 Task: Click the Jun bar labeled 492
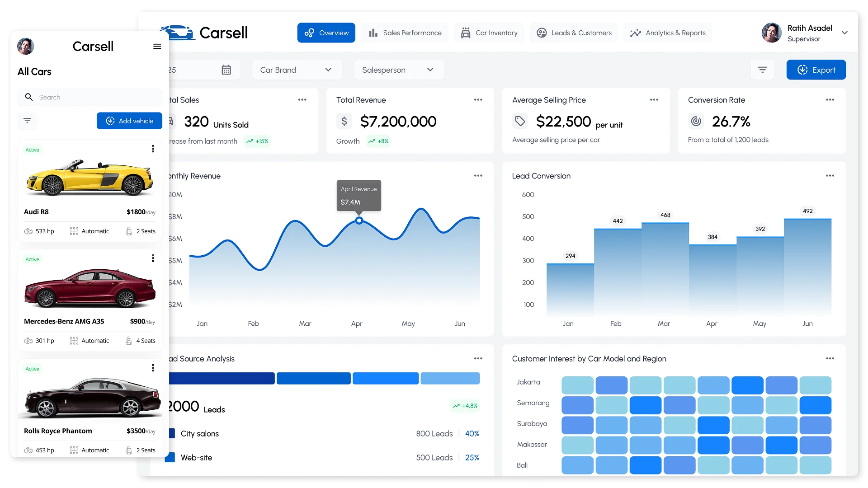point(807,267)
